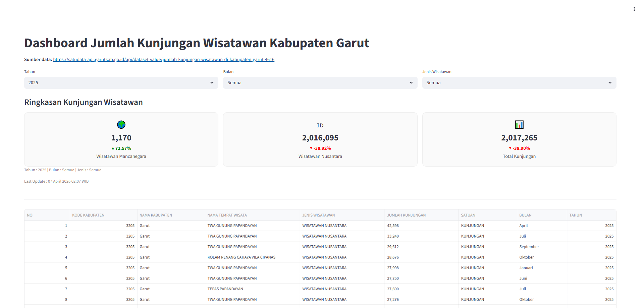Click the globe icon on Mancanegara card

pyautogui.click(x=121, y=125)
